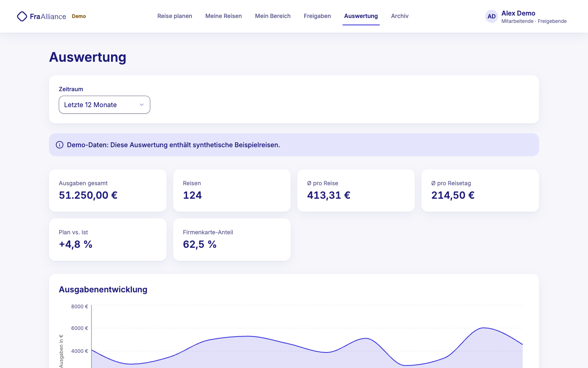Expand the Zeitraum dropdown chevron
588x368 pixels.
click(x=142, y=105)
